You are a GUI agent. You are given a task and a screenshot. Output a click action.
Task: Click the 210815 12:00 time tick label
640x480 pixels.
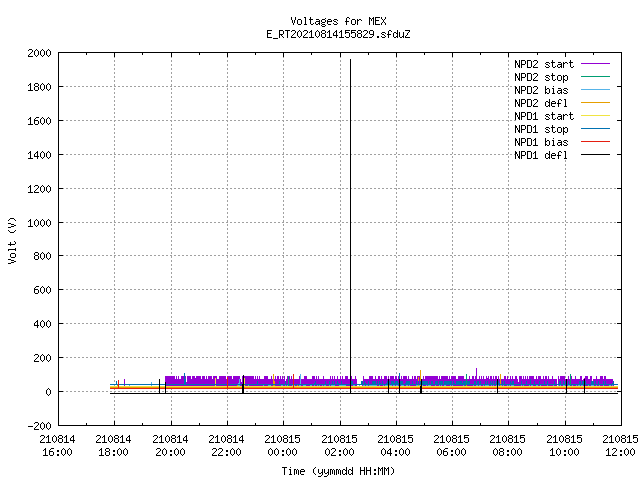(x=620, y=446)
